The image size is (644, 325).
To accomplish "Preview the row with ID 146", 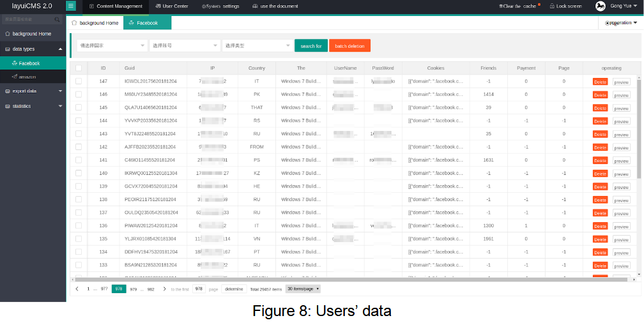I will [622, 95].
